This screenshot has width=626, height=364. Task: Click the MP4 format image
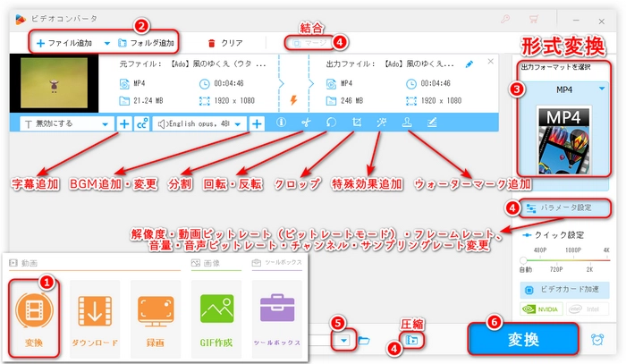click(563, 140)
